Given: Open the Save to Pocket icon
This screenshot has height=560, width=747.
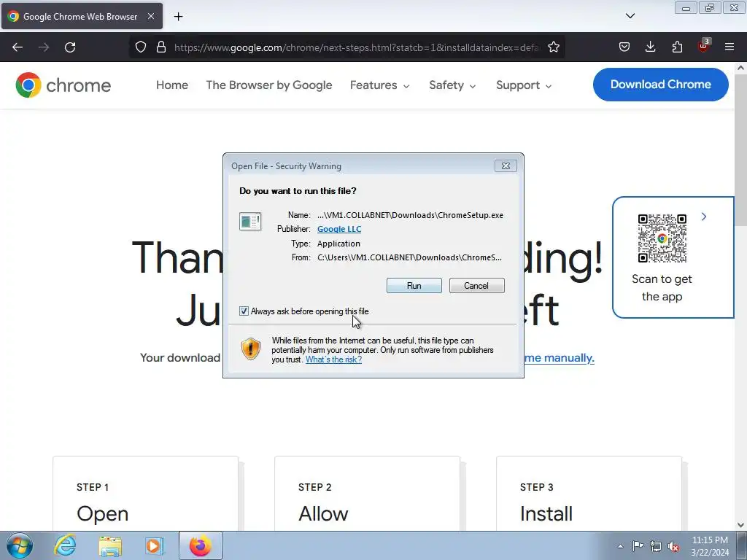Looking at the screenshot, I should click(x=624, y=47).
